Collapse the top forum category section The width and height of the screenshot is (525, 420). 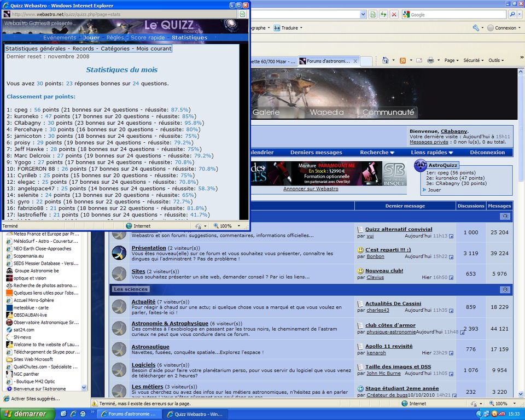505,217
